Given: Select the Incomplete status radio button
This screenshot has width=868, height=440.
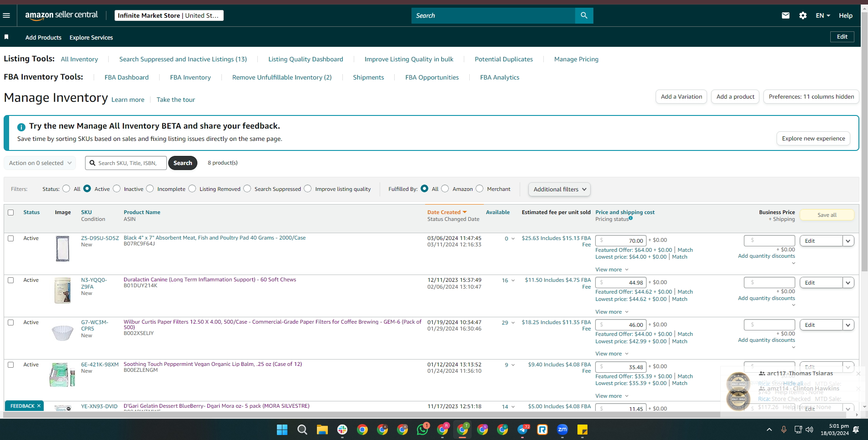Looking at the screenshot, I should tap(150, 189).
